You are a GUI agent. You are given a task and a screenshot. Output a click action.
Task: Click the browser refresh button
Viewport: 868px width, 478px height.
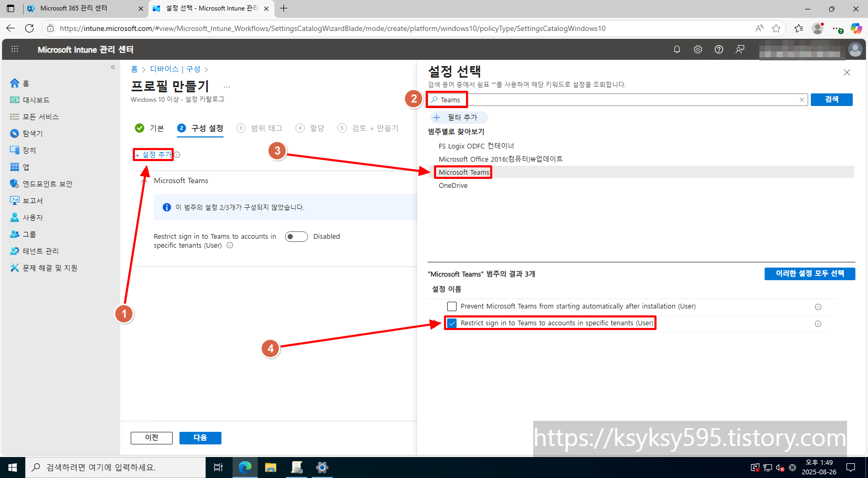pos(29,28)
